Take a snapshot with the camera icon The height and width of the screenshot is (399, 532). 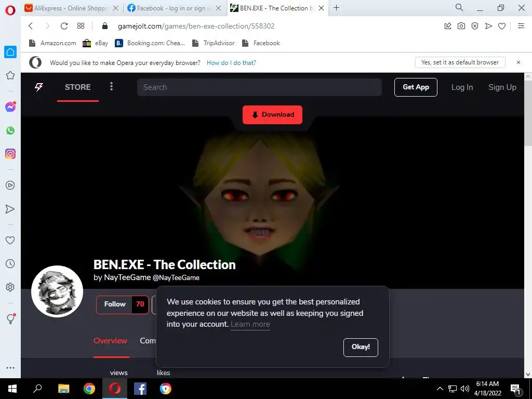461,26
